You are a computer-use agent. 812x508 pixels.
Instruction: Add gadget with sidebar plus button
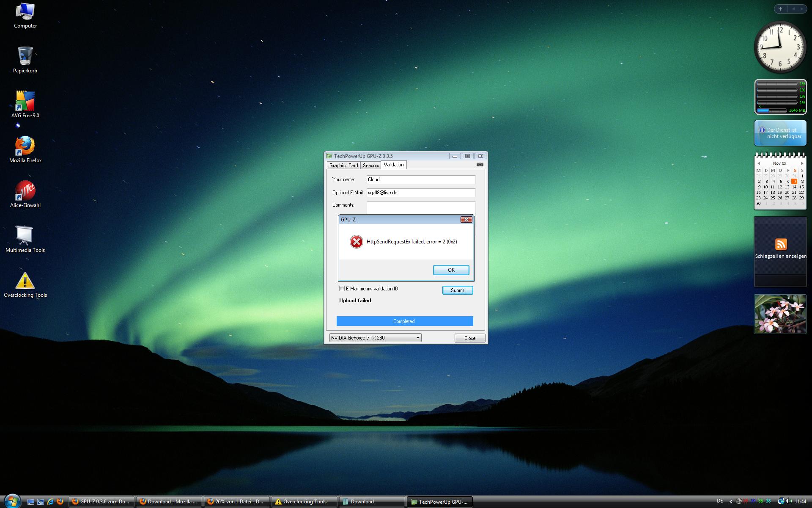(x=780, y=9)
